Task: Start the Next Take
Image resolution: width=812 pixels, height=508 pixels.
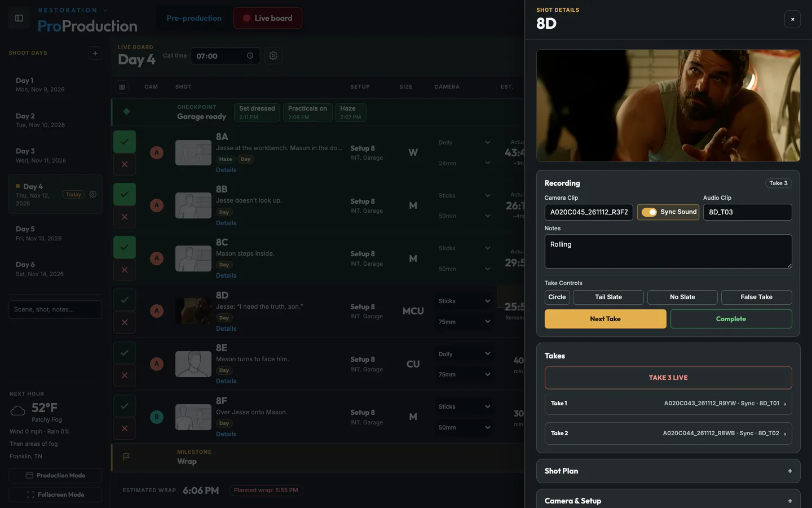Action: tap(605, 319)
